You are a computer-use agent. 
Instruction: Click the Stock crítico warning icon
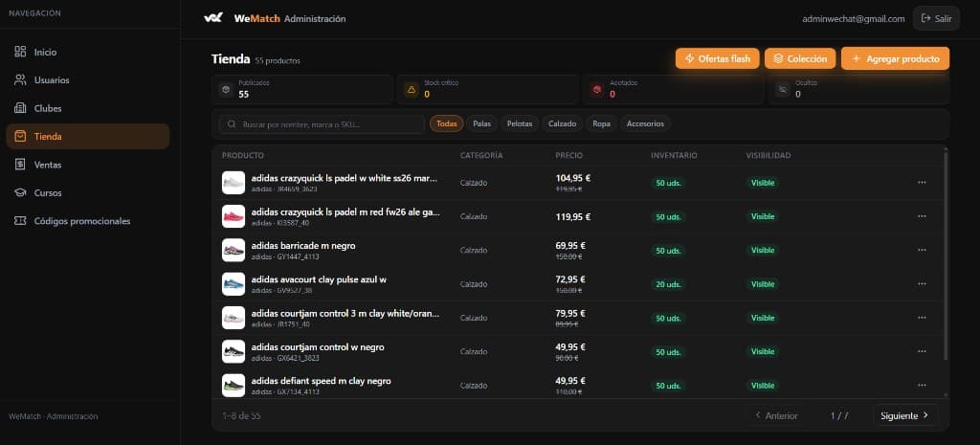[x=412, y=90]
